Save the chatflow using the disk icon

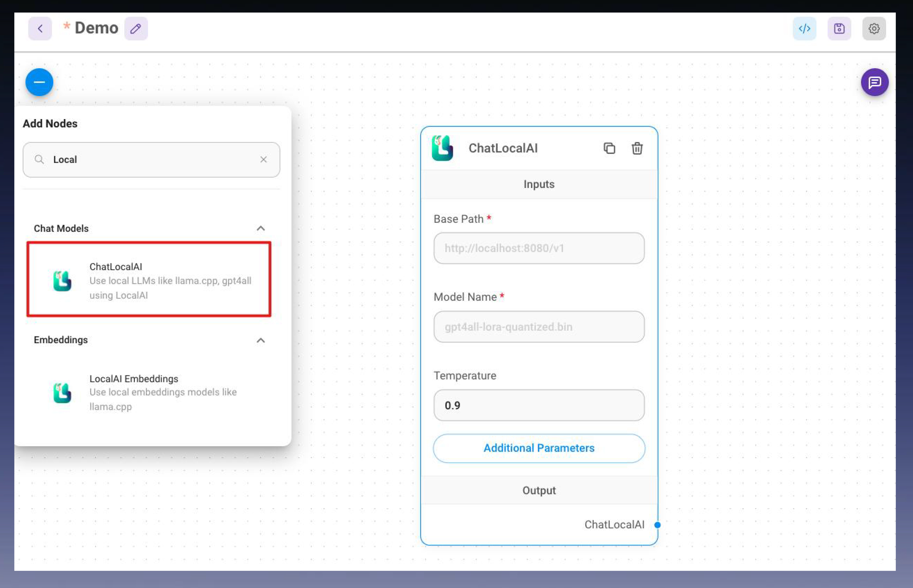839,29
